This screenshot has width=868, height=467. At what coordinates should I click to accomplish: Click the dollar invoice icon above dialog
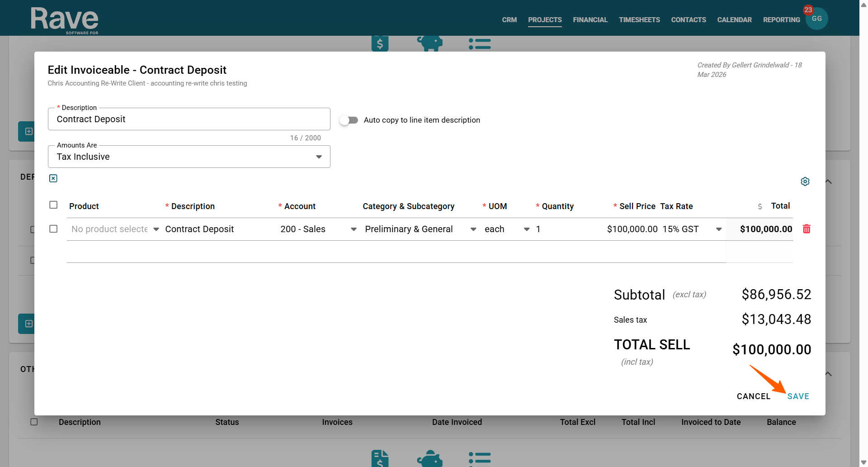click(380, 43)
